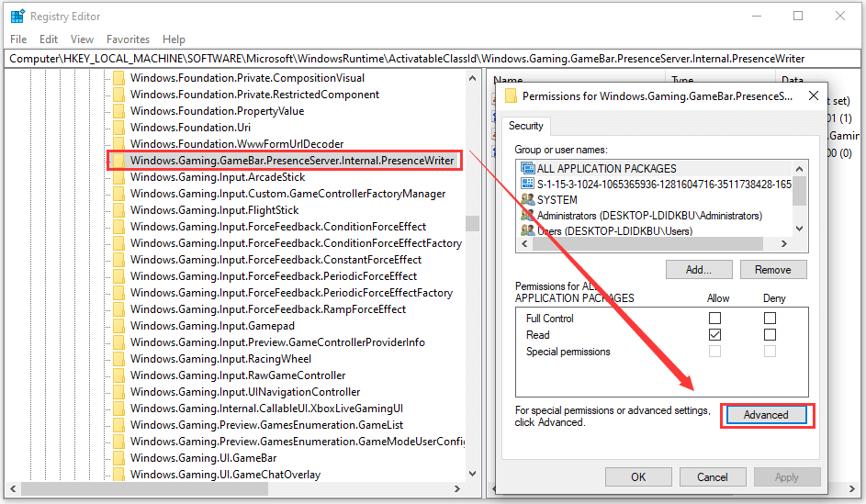This screenshot has width=866, height=504.
Task: Tick the Deny checkbox for Full Control
Action: pos(770,319)
